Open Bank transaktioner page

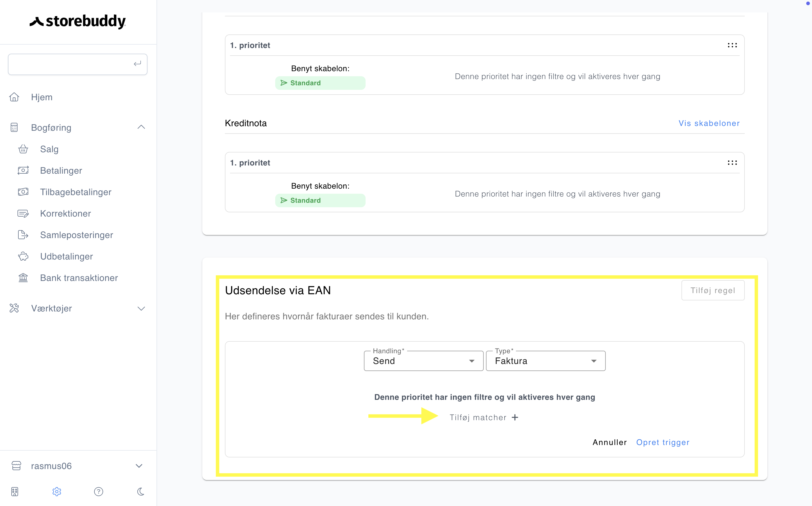[x=79, y=278]
